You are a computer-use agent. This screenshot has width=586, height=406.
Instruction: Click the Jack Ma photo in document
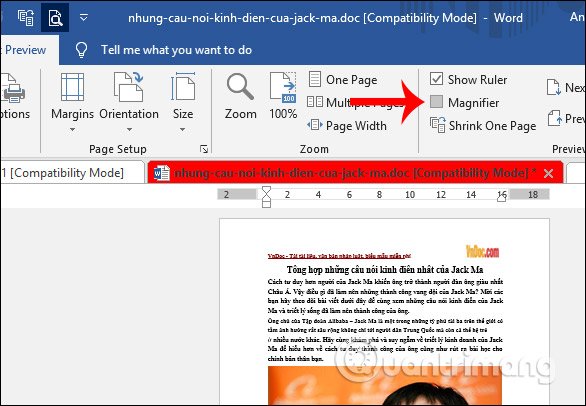(x=385, y=386)
